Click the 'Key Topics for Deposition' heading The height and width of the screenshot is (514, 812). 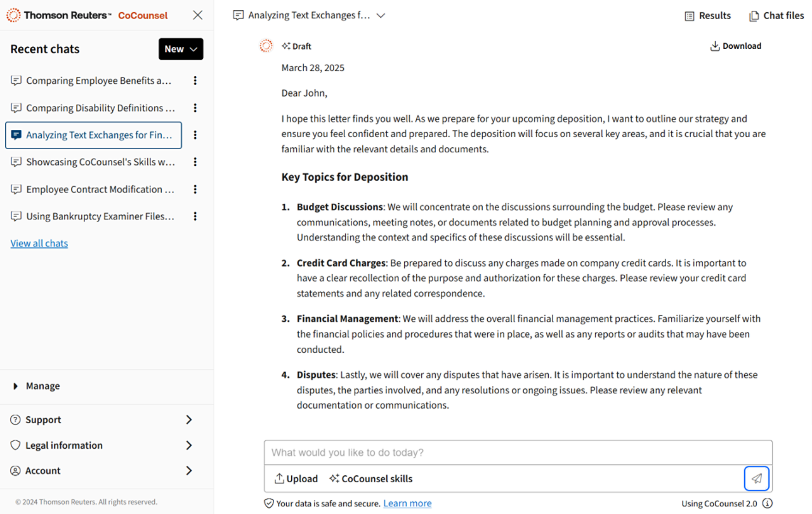(345, 177)
